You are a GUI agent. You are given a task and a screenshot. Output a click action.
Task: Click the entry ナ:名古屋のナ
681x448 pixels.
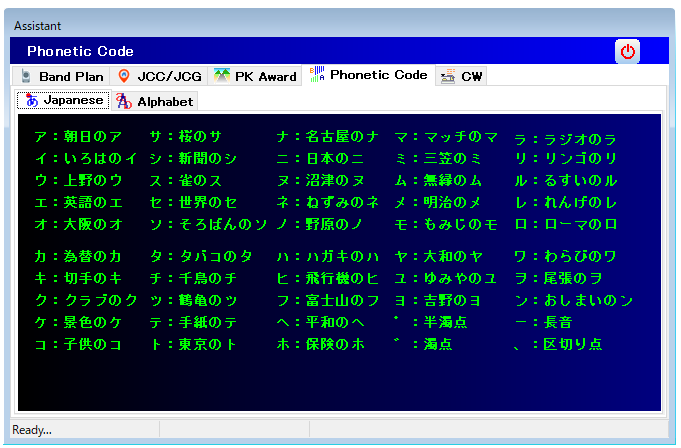click(x=328, y=137)
